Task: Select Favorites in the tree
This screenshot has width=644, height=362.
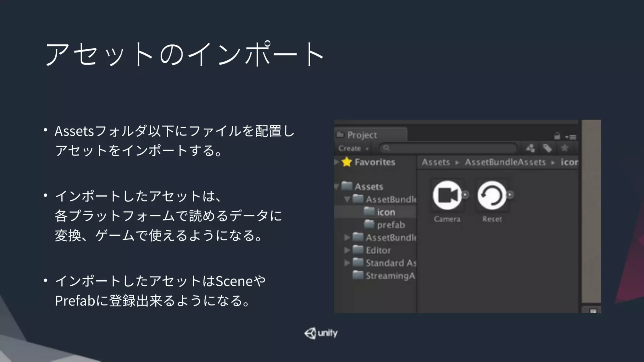Action: tap(375, 162)
